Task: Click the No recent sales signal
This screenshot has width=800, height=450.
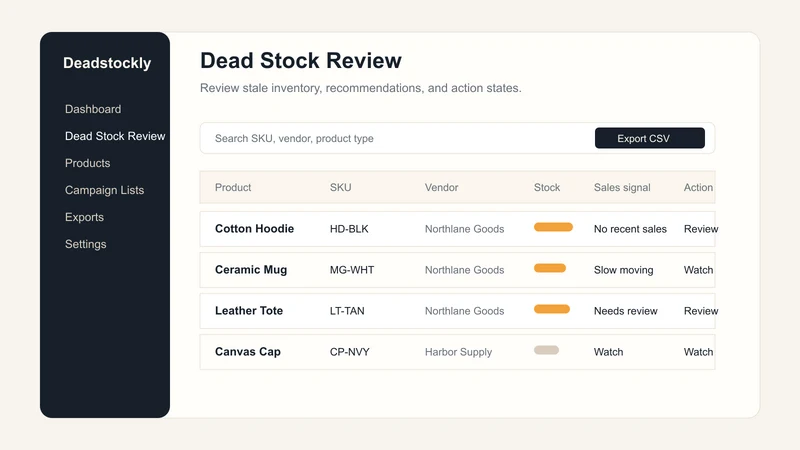Action: pyautogui.click(x=630, y=229)
